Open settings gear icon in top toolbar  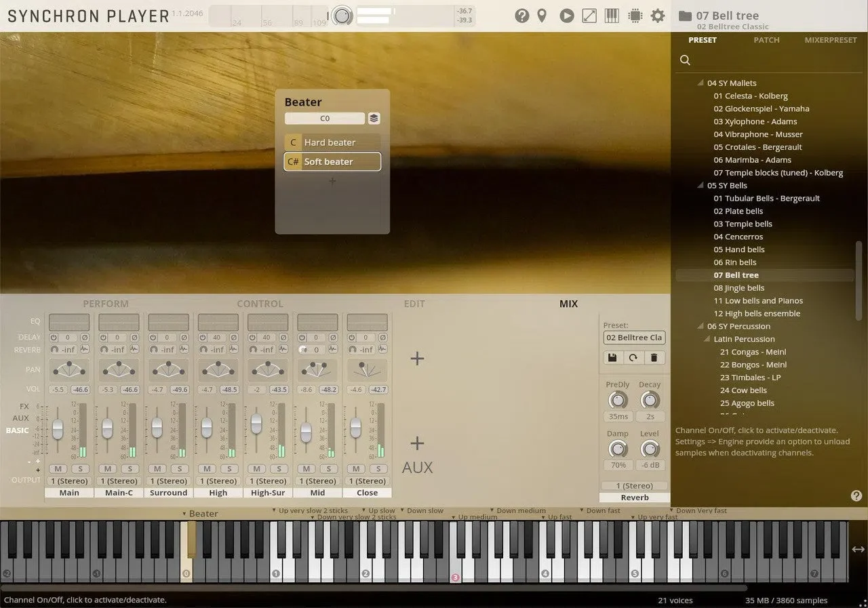(658, 16)
